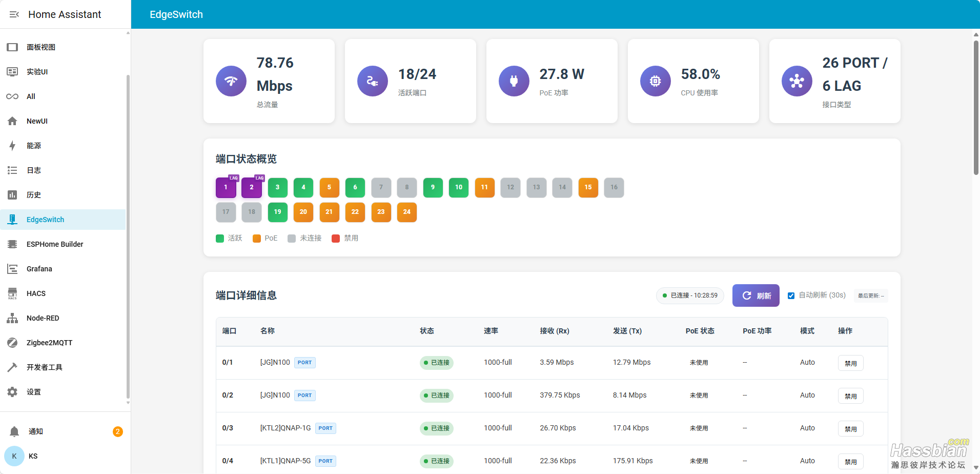Viewport: 980px width, 474px height.
Task: Click 禁用 button for port 0/4
Action: [x=850, y=462]
